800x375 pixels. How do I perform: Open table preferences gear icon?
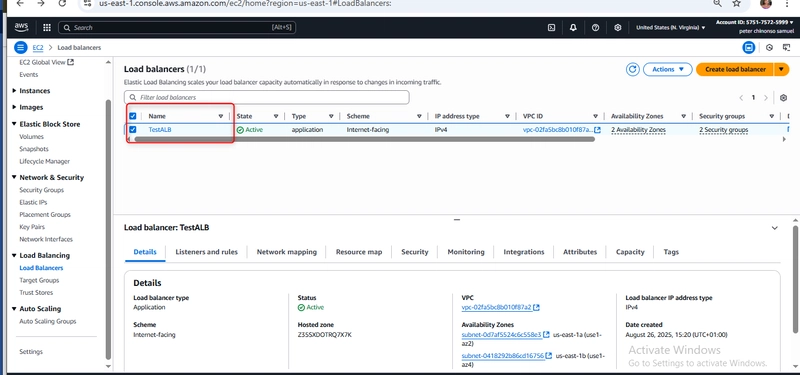coord(784,97)
